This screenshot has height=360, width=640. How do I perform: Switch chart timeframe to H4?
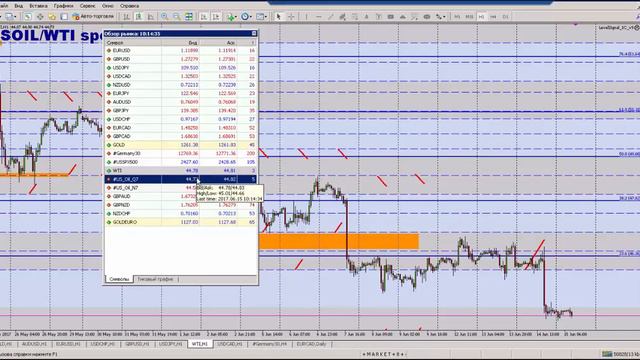[493, 16]
